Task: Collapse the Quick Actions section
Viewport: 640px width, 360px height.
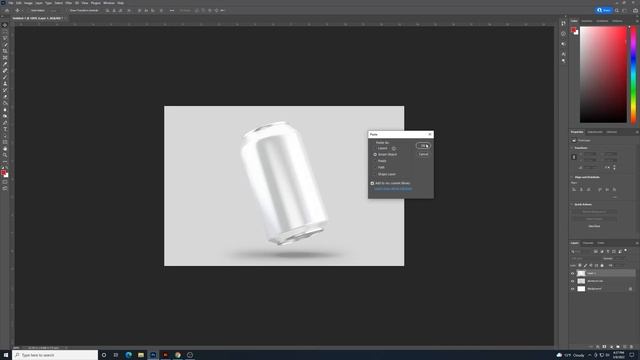Action: (572, 204)
